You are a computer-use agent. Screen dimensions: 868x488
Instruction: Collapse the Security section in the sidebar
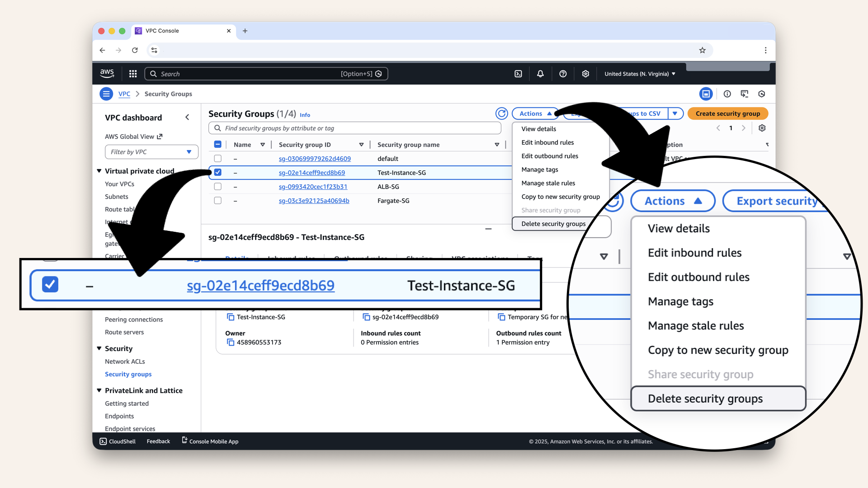click(99, 348)
